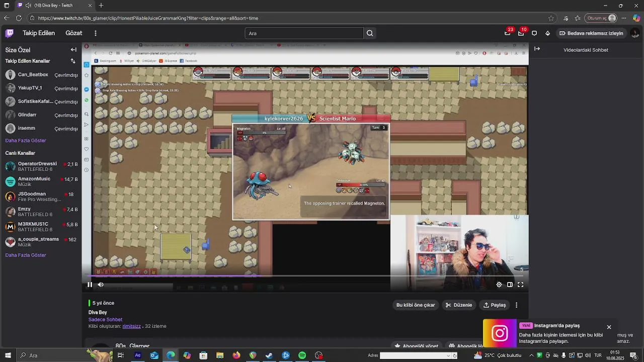
Task: Open Firefox from the taskbar
Action: point(236,355)
